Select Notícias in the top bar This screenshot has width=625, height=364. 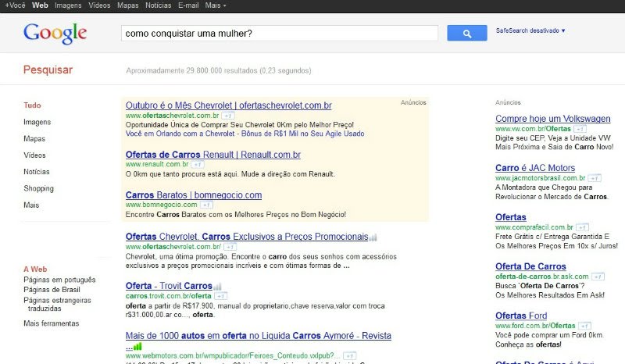click(159, 5)
